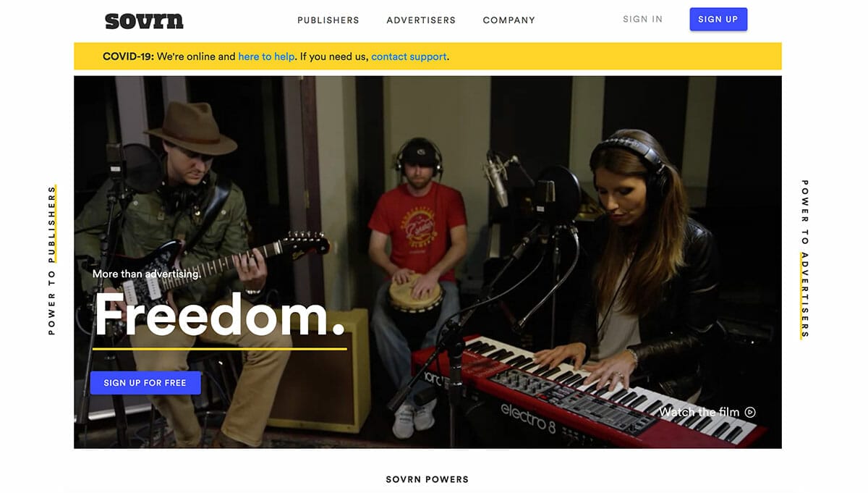Click the yellow underline beneath Freedom
Screen dimensions: 868x493
220,349
